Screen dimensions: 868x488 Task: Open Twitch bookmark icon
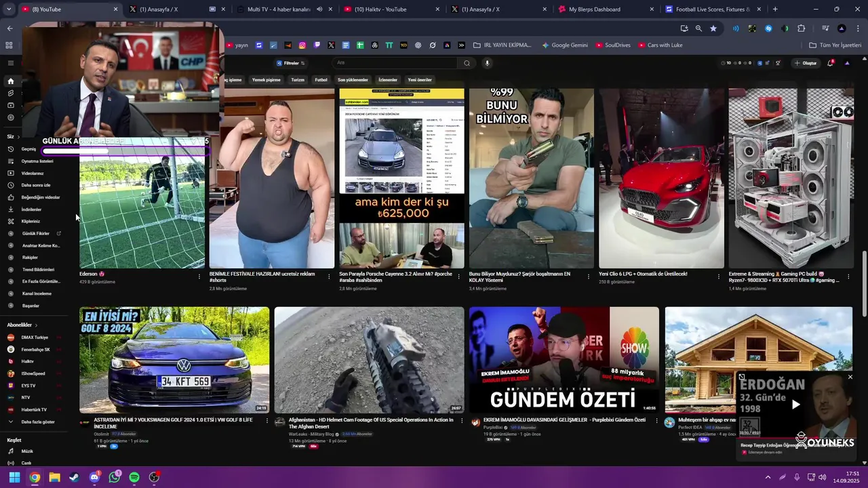[317, 45]
